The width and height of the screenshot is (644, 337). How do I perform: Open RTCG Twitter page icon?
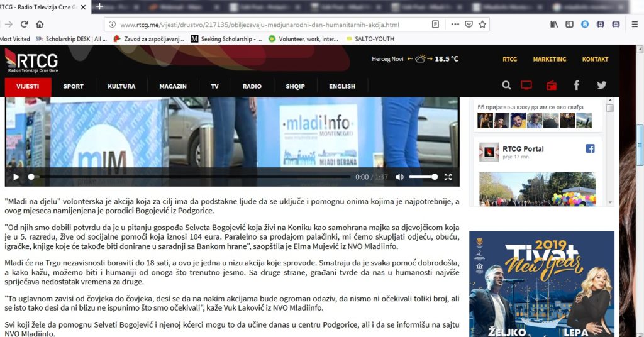(x=602, y=86)
